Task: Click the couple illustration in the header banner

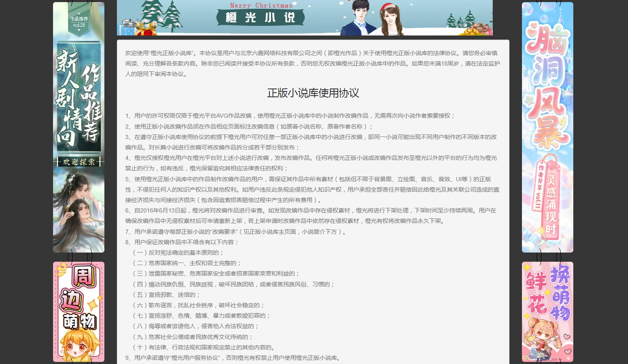Action: point(374,19)
